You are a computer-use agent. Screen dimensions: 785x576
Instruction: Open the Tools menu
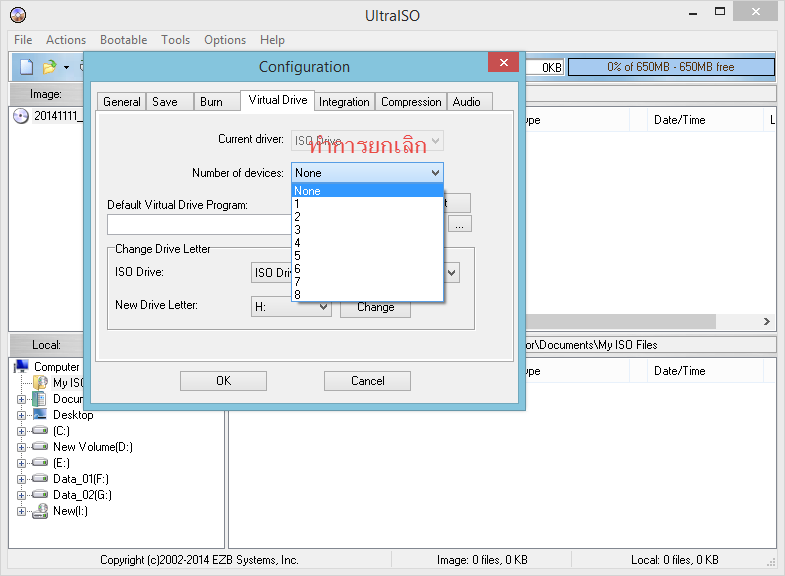pos(175,40)
